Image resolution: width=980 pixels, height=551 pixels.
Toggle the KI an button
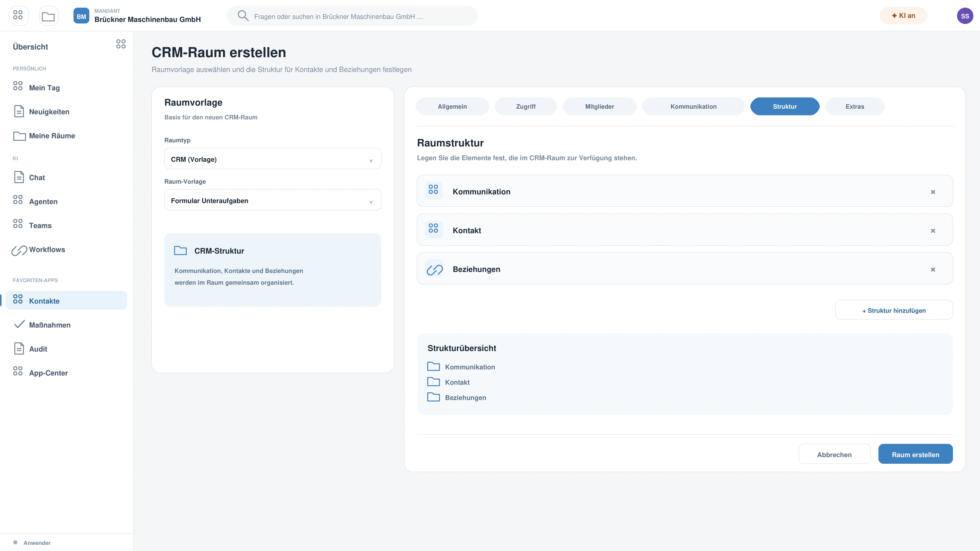[x=903, y=16]
